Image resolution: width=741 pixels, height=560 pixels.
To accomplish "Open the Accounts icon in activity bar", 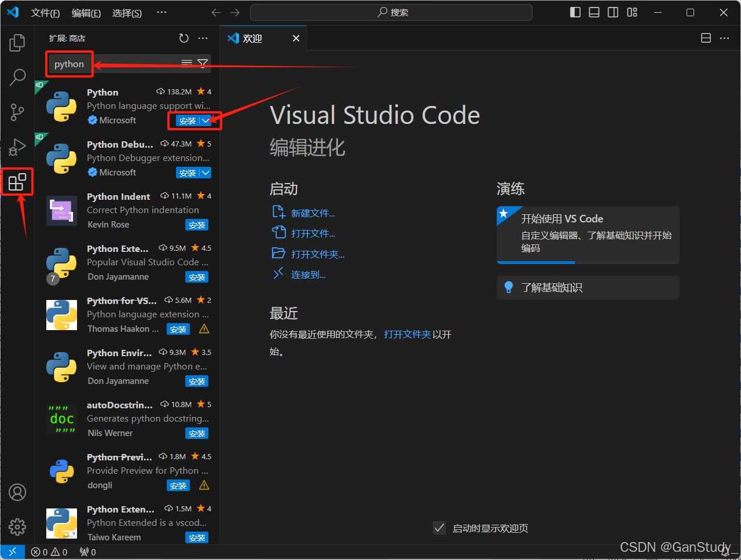I will point(17,492).
